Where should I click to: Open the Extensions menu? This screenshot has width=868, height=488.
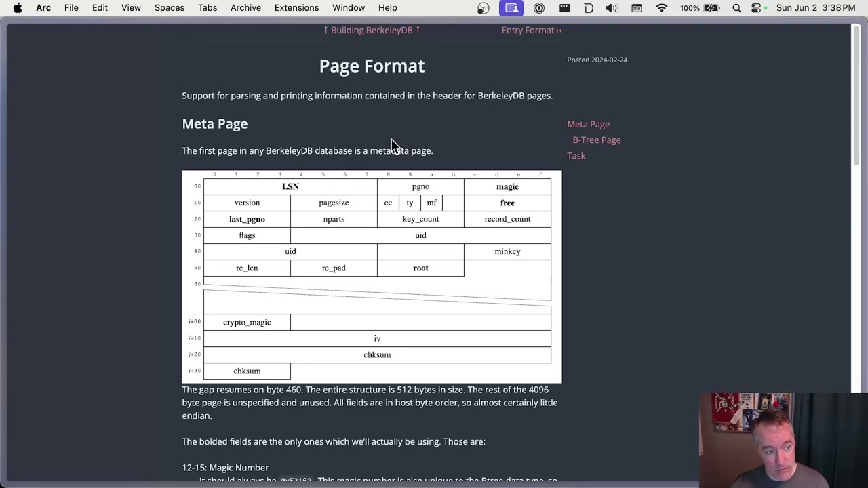(296, 8)
